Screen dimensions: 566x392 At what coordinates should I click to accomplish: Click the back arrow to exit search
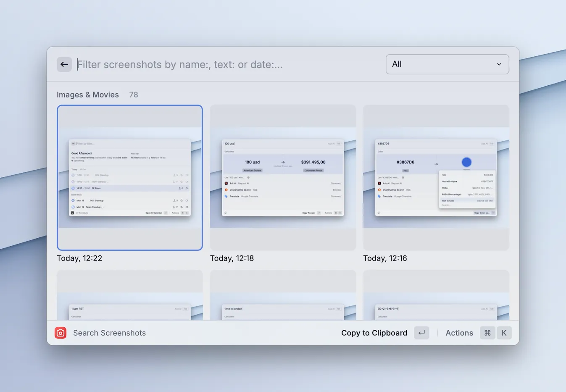(x=64, y=64)
